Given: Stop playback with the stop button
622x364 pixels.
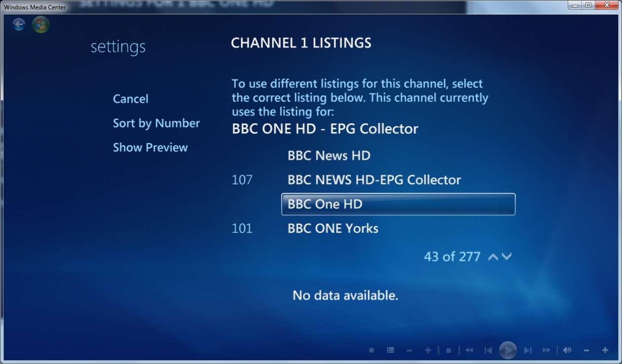Looking at the screenshot, I should point(449,350).
